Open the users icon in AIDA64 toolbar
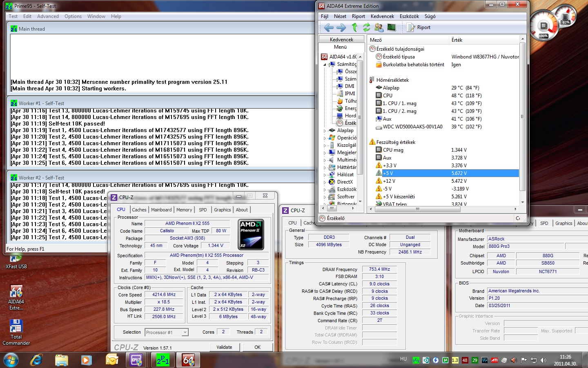588x368 pixels. (x=379, y=27)
